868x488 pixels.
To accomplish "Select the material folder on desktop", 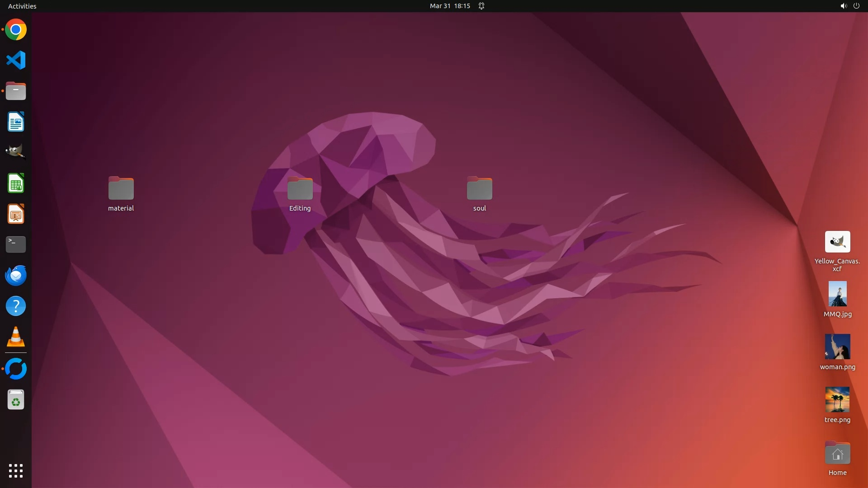I will 121,189.
